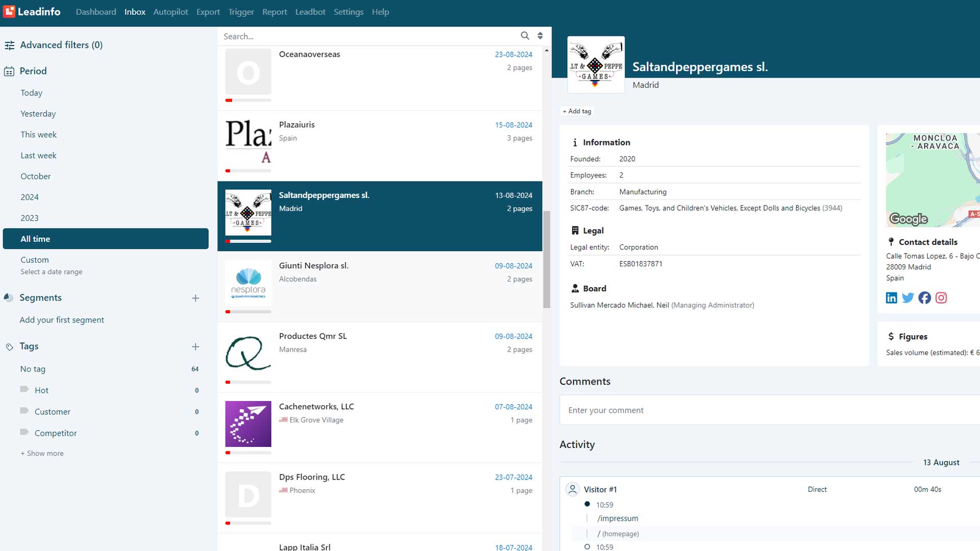Click the Legal building icon
Image resolution: width=980 pixels, height=551 pixels.
click(x=575, y=231)
